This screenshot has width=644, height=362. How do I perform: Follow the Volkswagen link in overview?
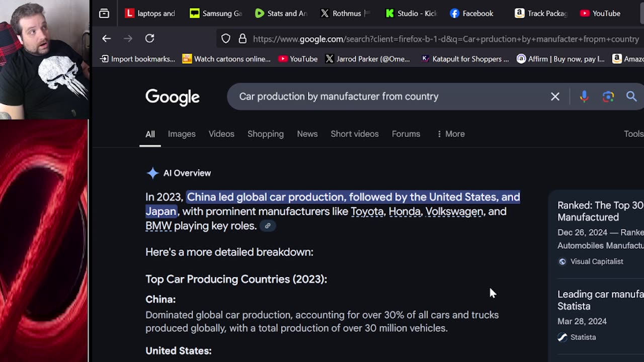coord(454,212)
